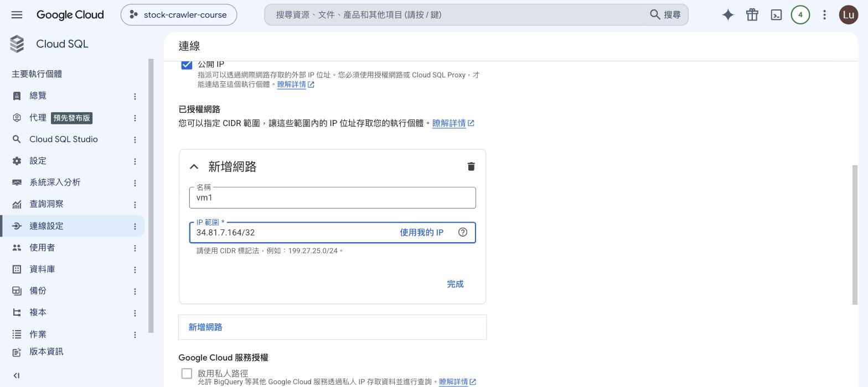Open 瞭解詳情 link for authorized networks
This screenshot has height=387, width=868.
453,123
